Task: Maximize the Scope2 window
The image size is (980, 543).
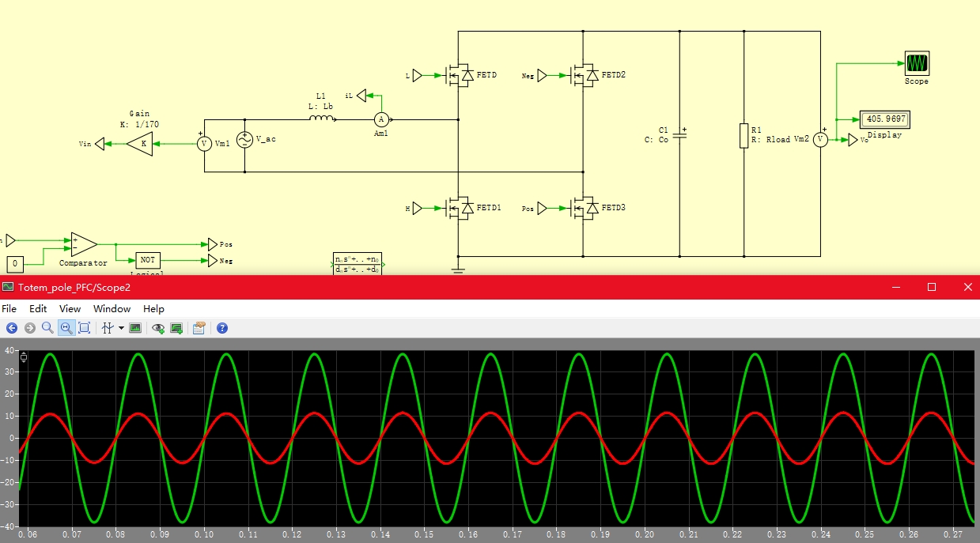Action: tap(932, 287)
